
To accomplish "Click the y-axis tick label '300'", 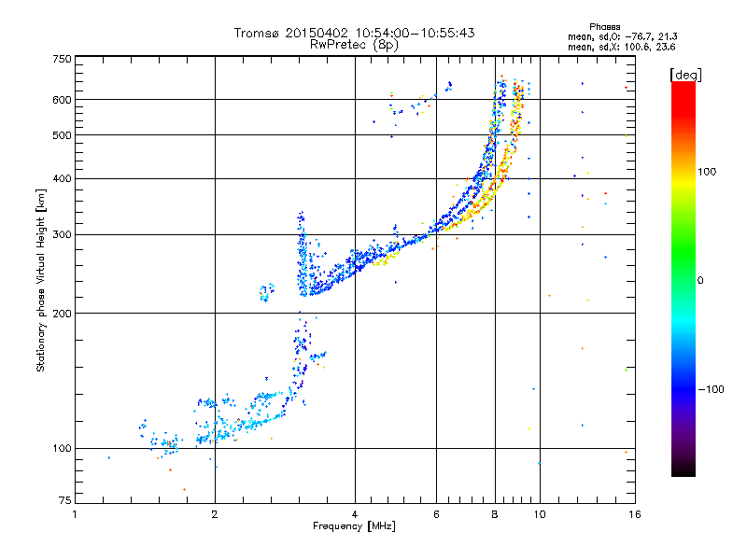I will 62,235.
